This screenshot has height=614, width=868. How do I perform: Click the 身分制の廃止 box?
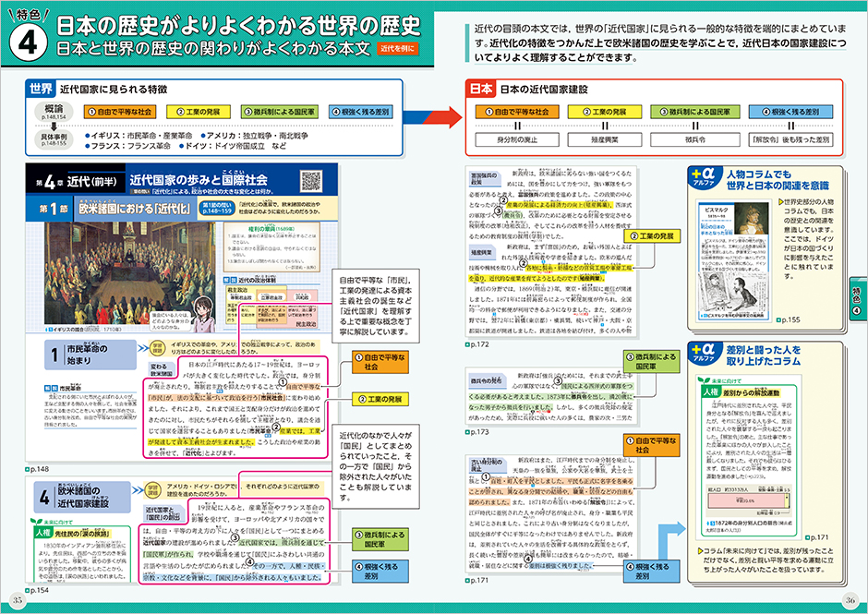click(517, 139)
